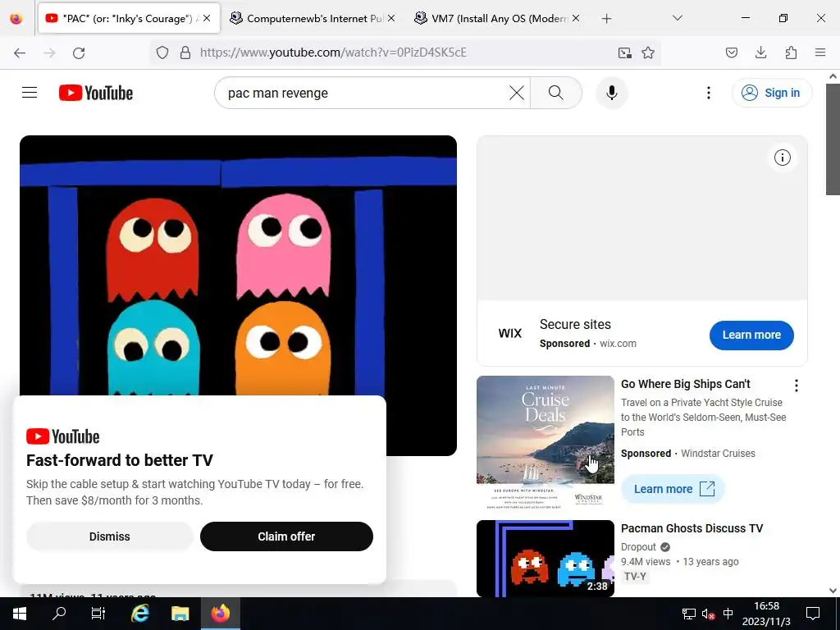Launch Internet Explorer from taskbar
This screenshot has width=840, height=630.
[x=139, y=614]
